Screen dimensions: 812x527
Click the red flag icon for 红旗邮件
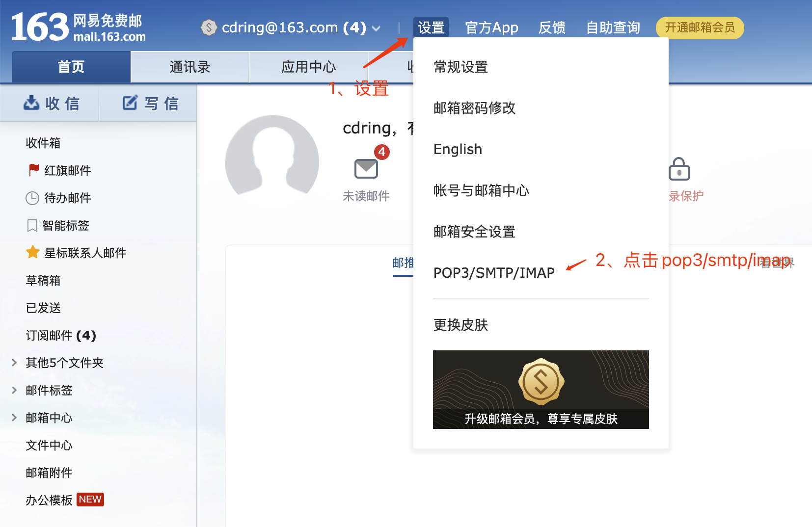point(34,170)
